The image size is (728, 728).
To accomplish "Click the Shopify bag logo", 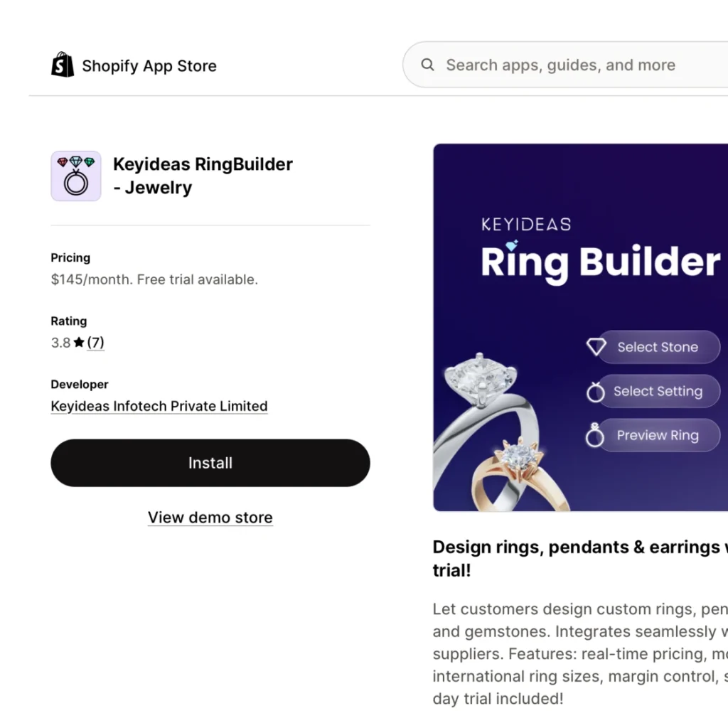I will point(63,65).
